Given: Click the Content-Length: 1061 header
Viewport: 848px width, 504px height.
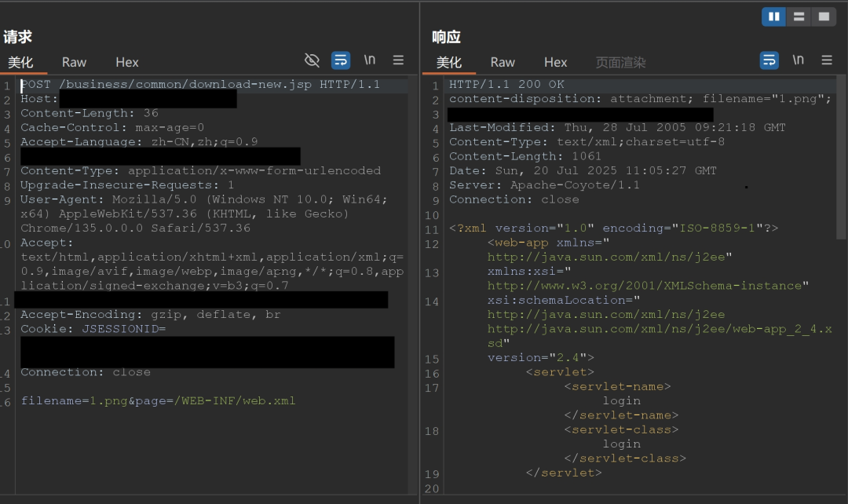Looking at the screenshot, I should [x=525, y=156].
